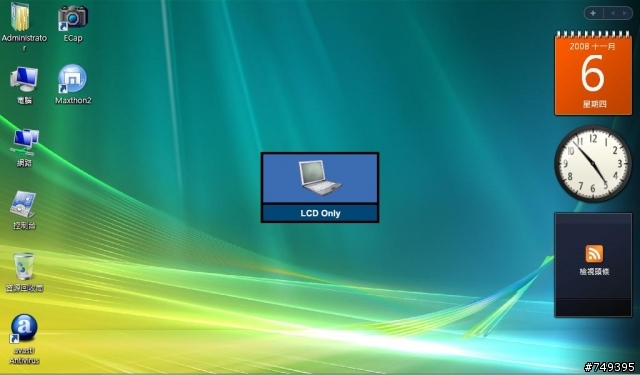Click the 星期四 weekday label on calendar

[x=594, y=104]
